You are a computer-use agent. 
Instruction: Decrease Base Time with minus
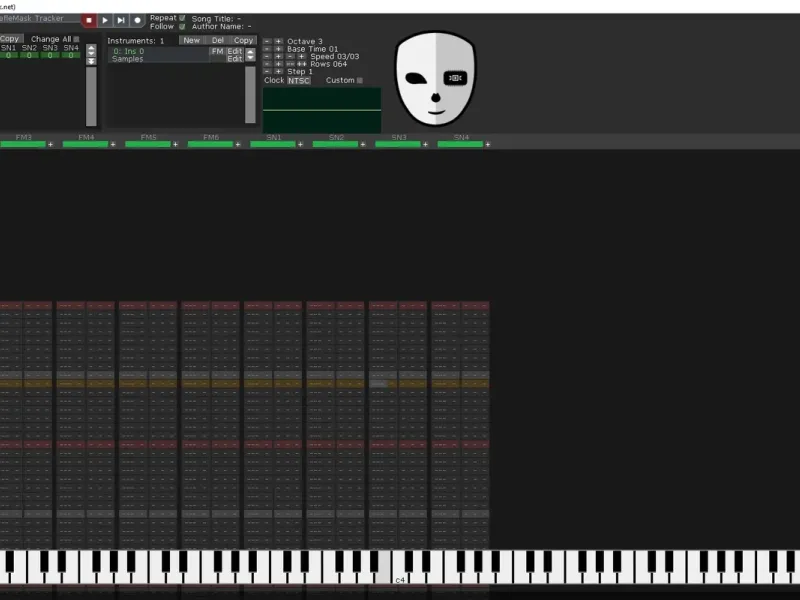click(x=267, y=49)
